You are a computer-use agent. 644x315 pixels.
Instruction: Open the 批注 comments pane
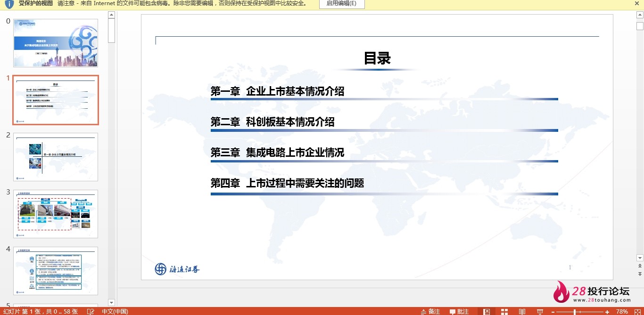(459, 311)
